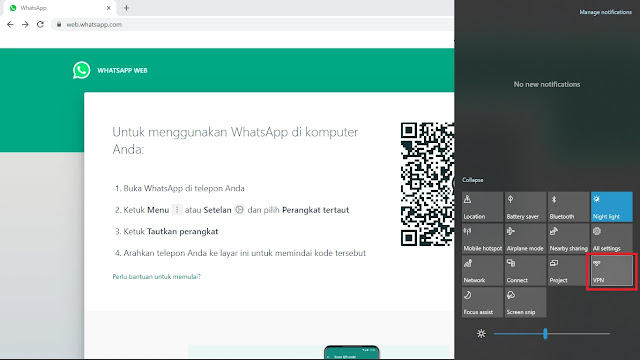Collapse the quick actions panel
Screen dimensions: 640x360
point(473,180)
